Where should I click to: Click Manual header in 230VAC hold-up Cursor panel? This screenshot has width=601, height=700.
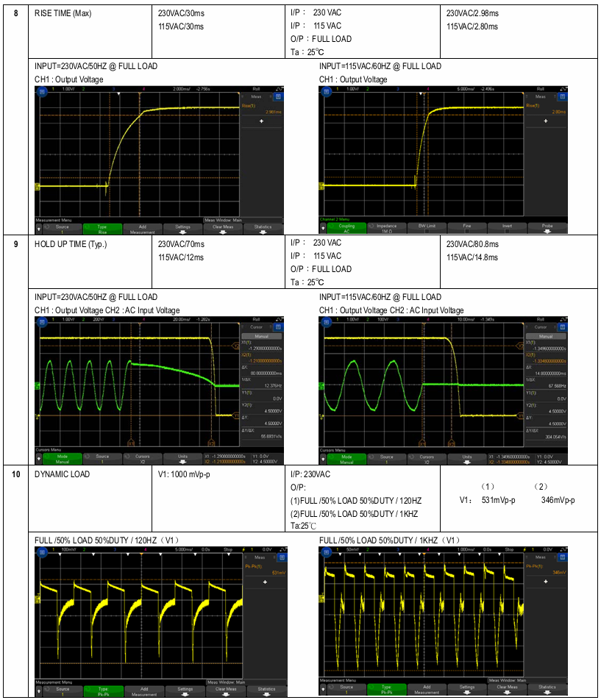pos(262,336)
